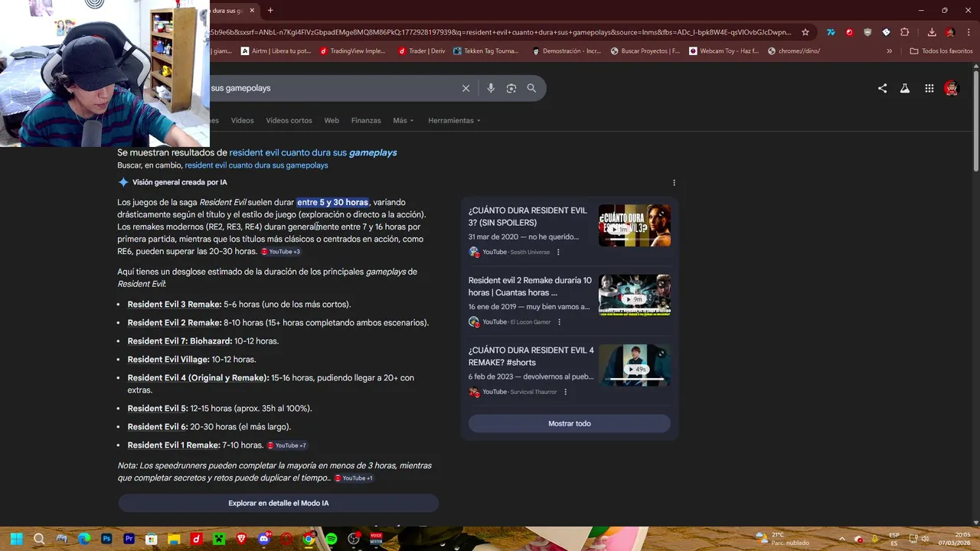The height and width of the screenshot is (551, 980).
Task: Open Spotify from the taskbar
Action: [331, 539]
